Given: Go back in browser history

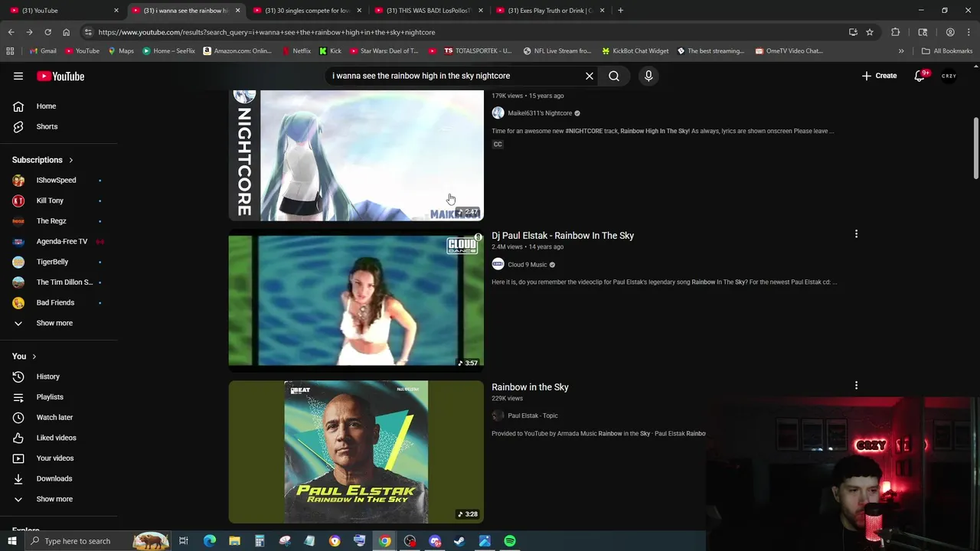Looking at the screenshot, I should click(x=11, y=32).
